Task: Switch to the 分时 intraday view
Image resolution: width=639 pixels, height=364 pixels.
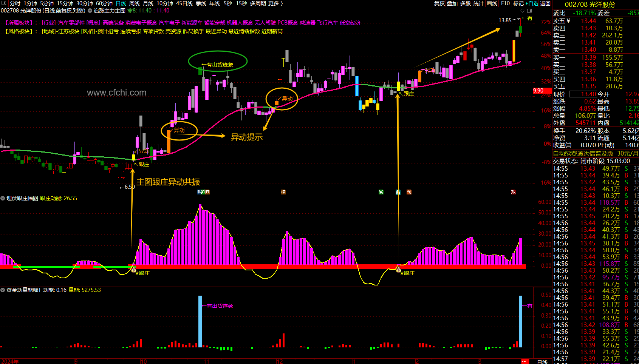Action: (15, 3)
